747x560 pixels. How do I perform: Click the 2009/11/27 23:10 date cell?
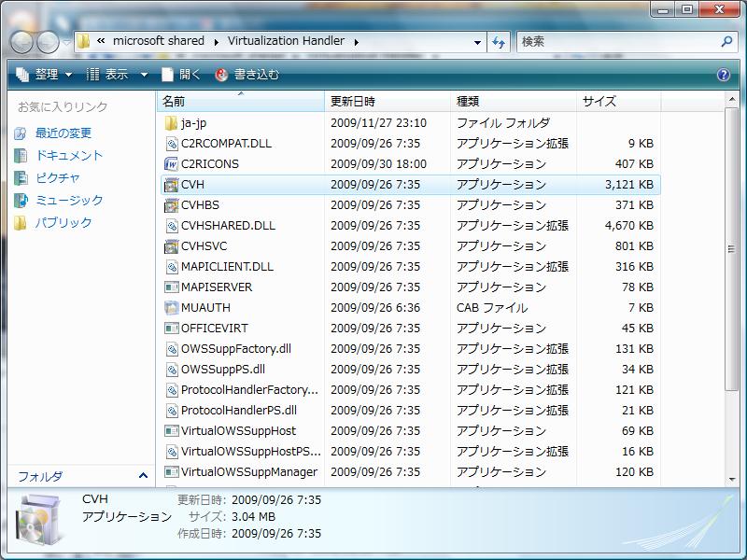tap(378, 123)
